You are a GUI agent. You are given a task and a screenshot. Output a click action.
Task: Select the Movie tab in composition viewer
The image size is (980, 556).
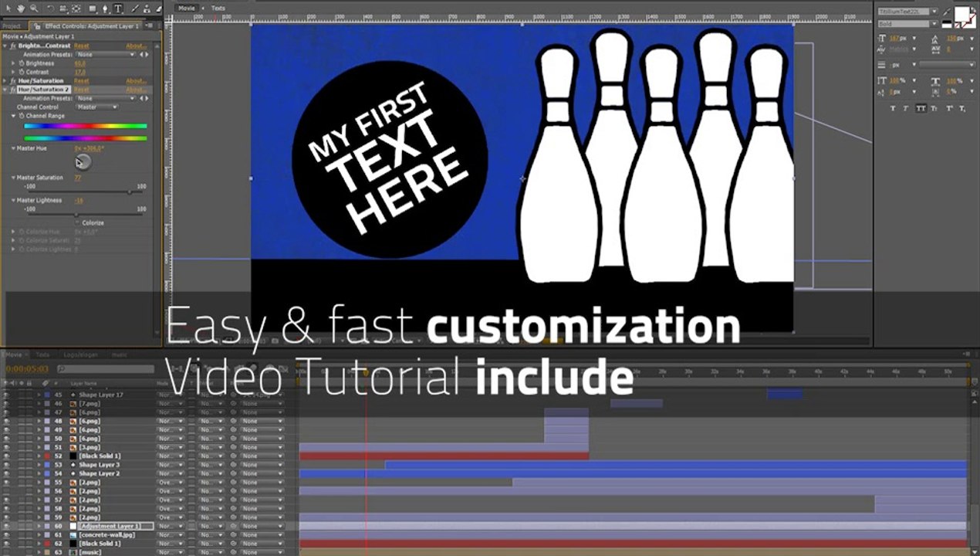[186, 8]
